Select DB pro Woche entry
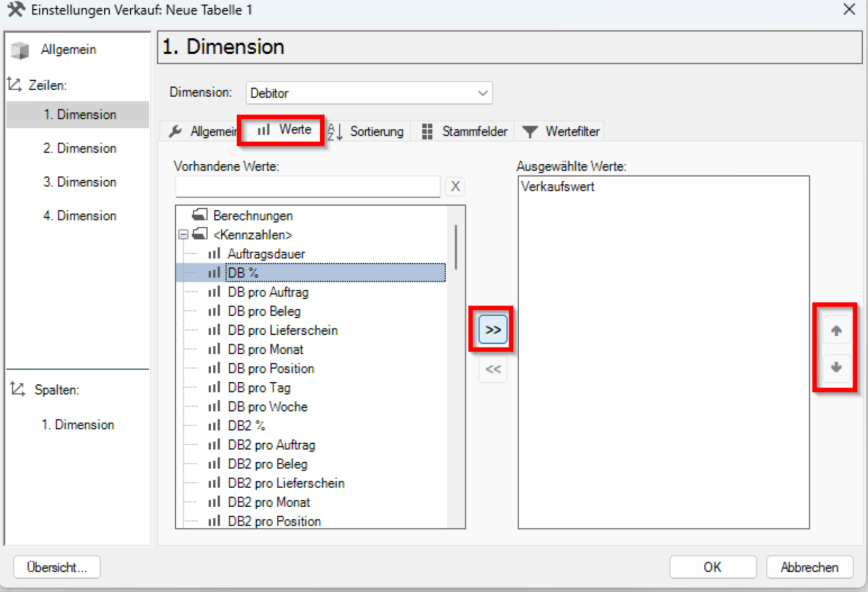Viewport: 868px width, 592px height. tap(268, 407)
